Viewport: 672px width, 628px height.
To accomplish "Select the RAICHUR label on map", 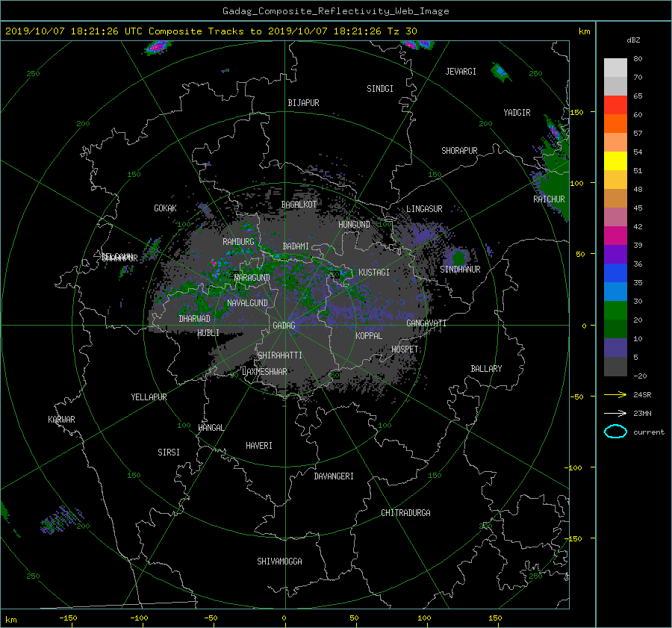I will coord(549,199).
